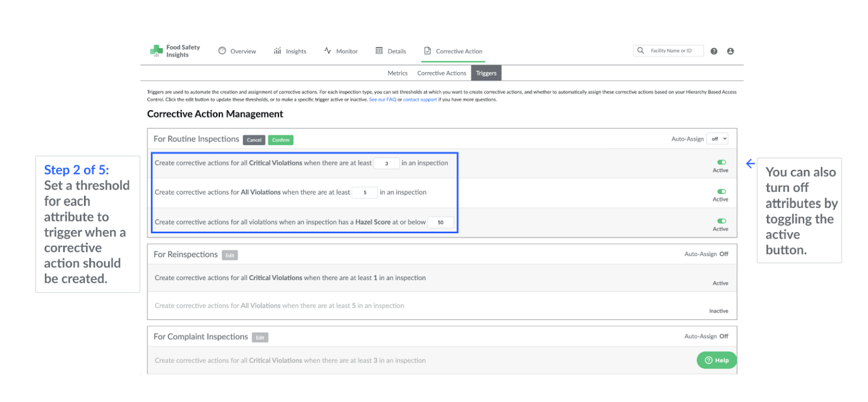Toggle off Critical Violations trigger for Routine Inspections
This screenshot has width=868, height=402.
coord(722,162)
